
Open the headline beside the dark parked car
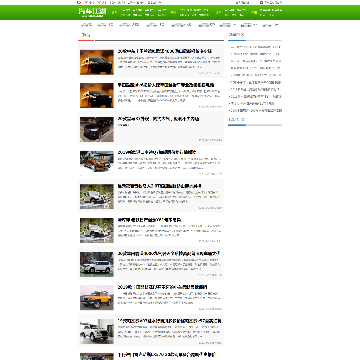[x=158, y=119]
